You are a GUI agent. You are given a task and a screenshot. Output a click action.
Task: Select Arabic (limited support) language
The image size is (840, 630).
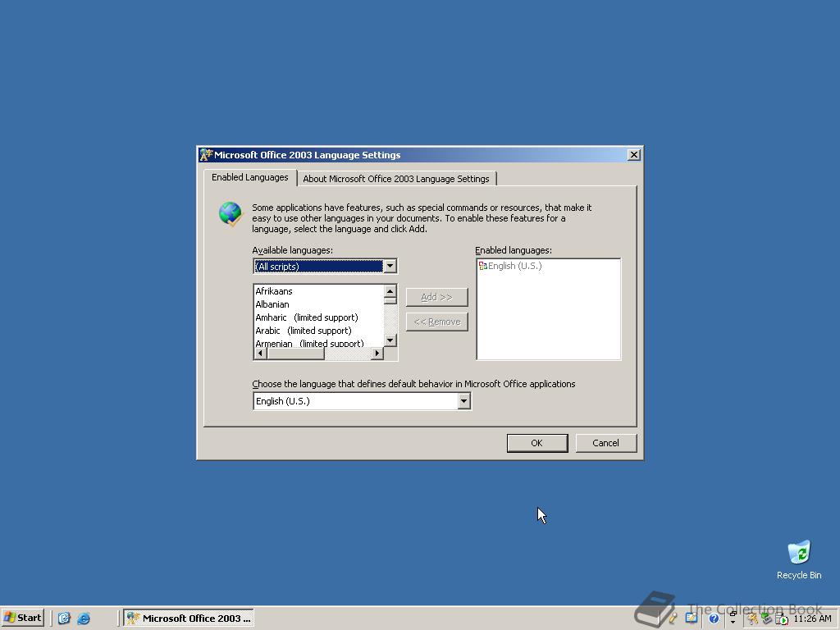click(x=319, y=331)
